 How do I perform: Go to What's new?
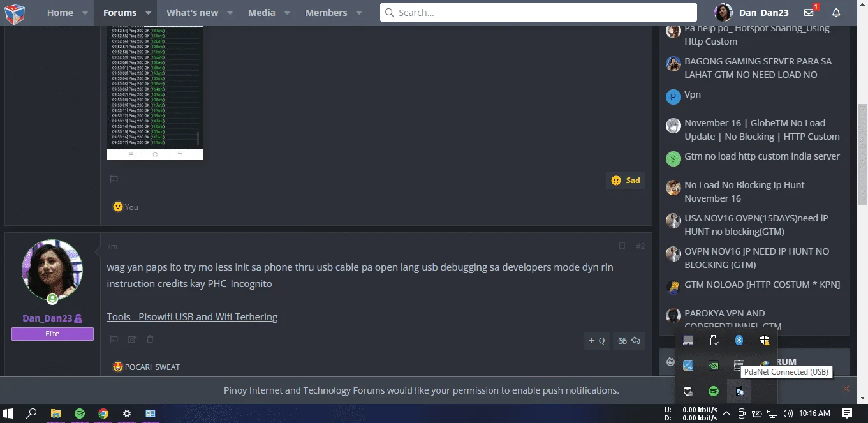point(192,13)
